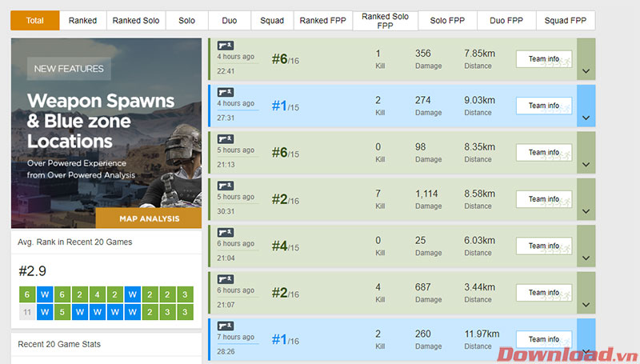Click the gun icon in the 21:13 match row
The height and width of the screenshot is (364, 640).
(226, 139)
